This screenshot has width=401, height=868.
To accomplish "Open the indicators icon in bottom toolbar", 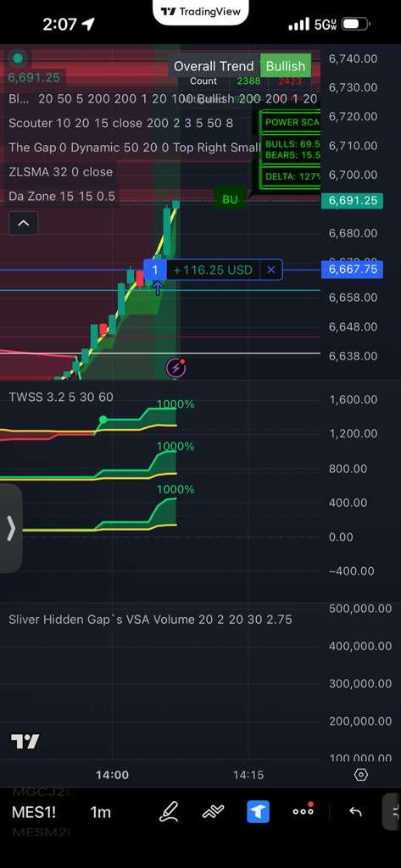I will [214, 811].
